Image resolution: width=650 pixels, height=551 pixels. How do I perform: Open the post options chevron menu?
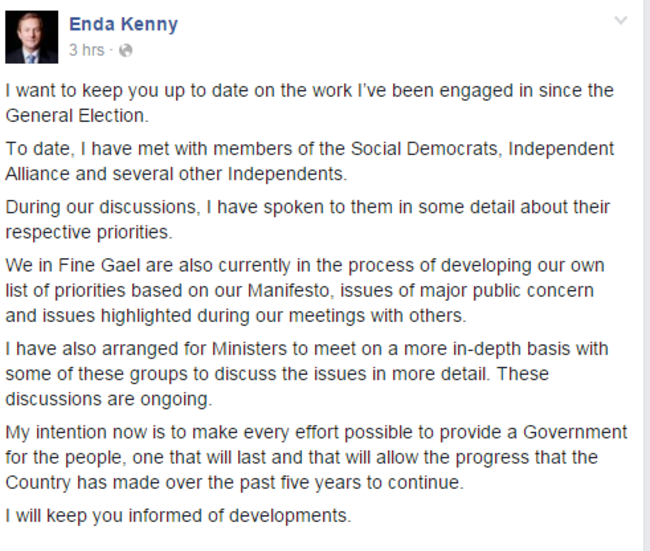[x=620, y=20]
